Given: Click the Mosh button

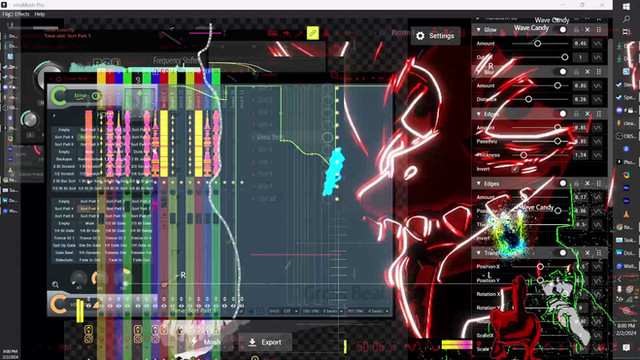Looking at the screenshot, I should [207, 342].
